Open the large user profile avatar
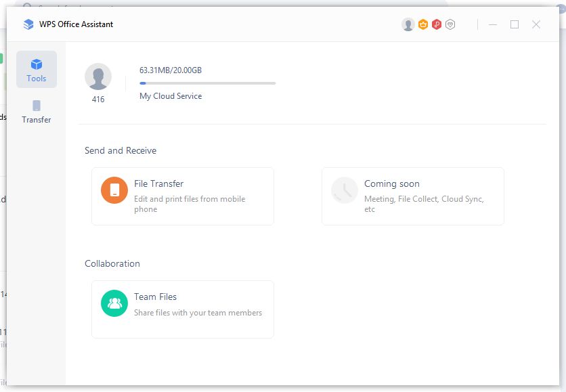566x392 pixels. click(x=98, y=77)
